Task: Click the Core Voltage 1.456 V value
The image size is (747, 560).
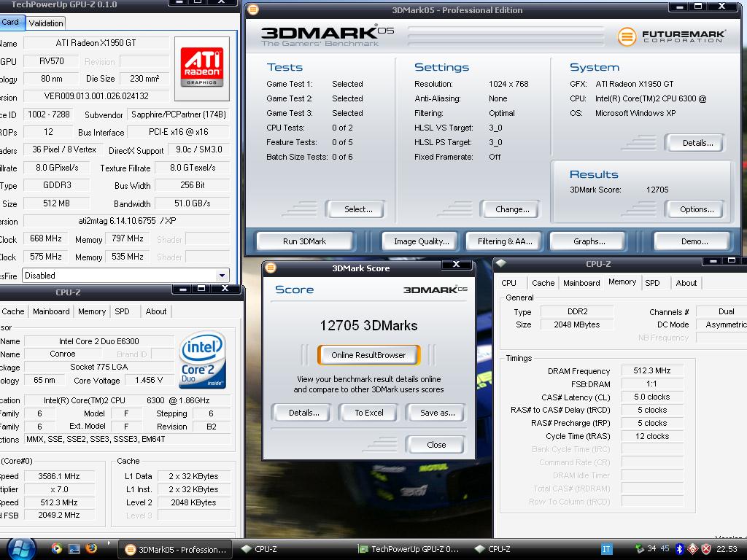Action: pyautogui.click(x=149, y=380)
